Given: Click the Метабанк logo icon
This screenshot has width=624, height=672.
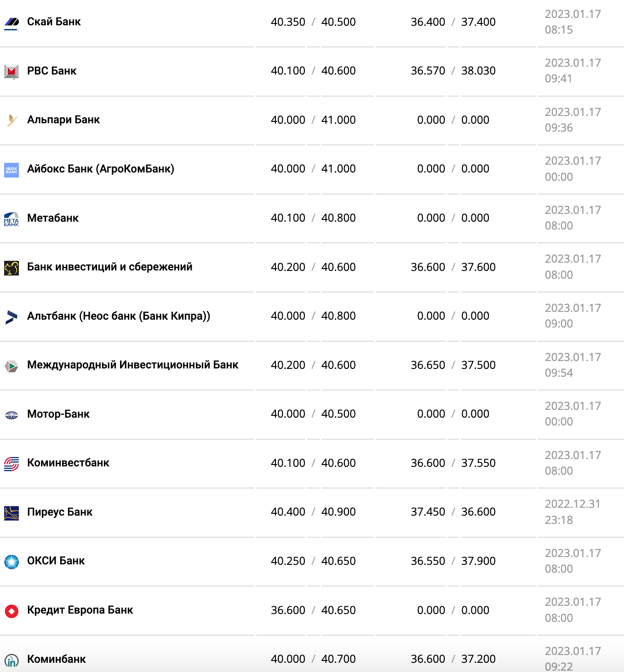Looking at the screenshot, I should point(11,218).
